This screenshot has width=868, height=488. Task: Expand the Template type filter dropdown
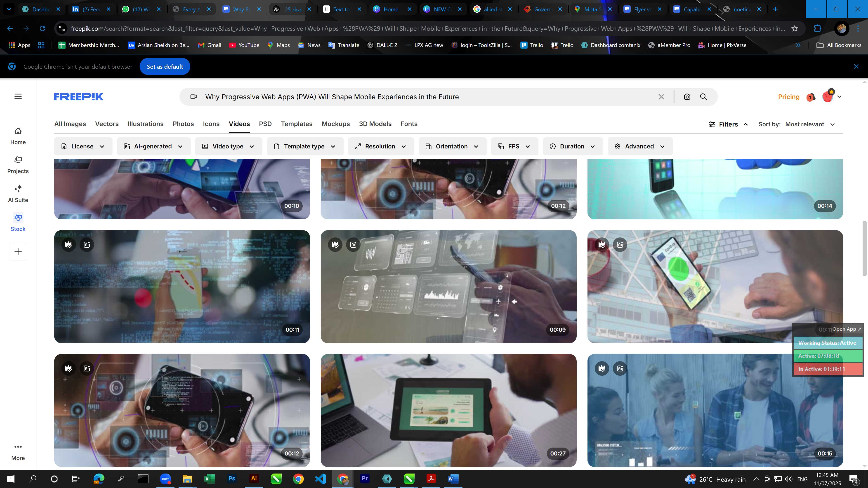pos(305,146)
